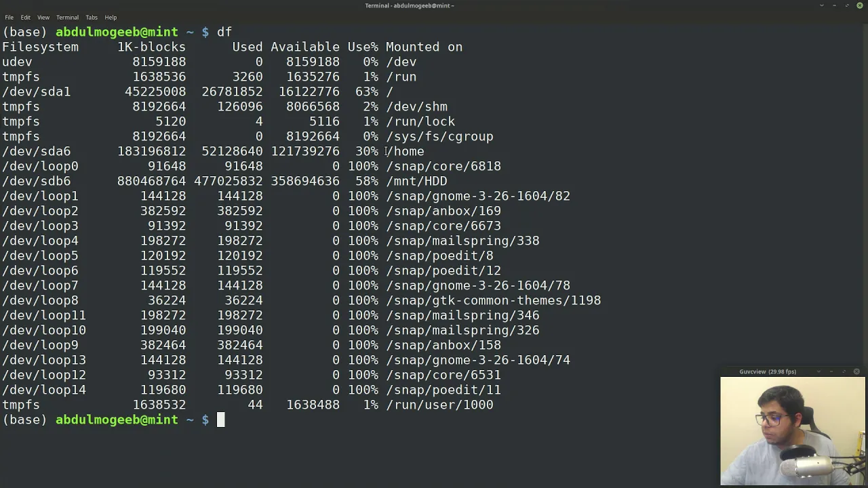Open the Edit menu
Screen dimensions: 868x488
pos(25,17)
